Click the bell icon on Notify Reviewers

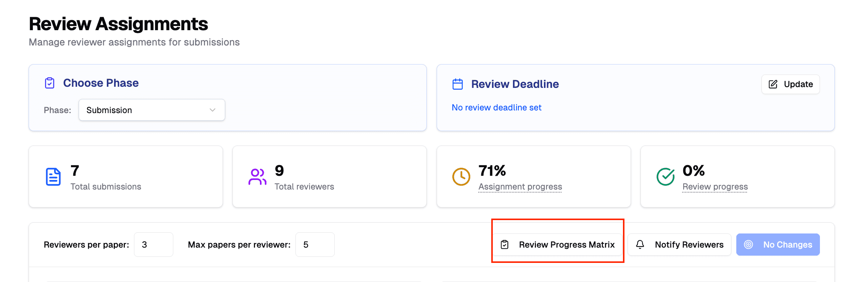click(x=641, y=244)
